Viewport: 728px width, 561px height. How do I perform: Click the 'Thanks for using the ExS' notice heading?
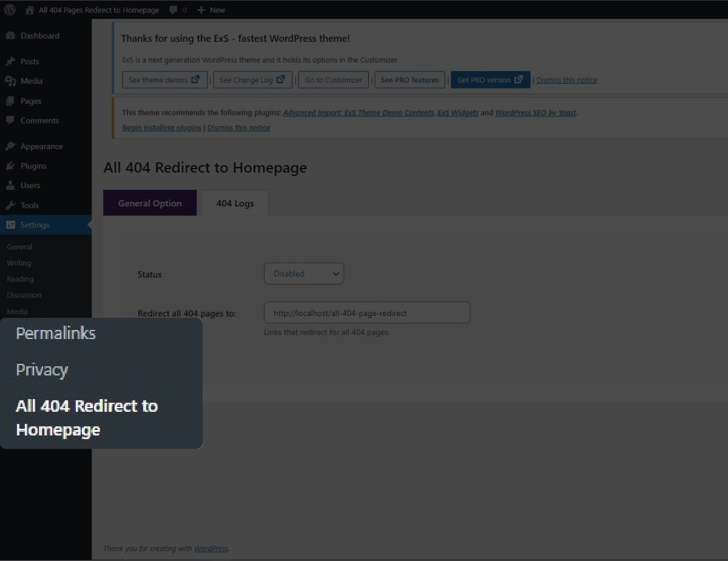click(x=235, y=38)
